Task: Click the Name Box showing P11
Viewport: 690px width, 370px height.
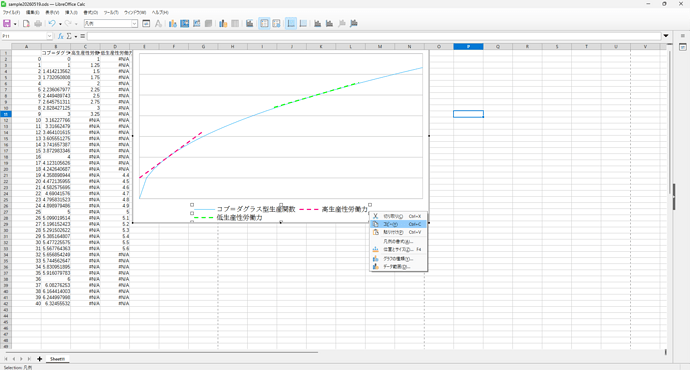Action: pos(24,36)
